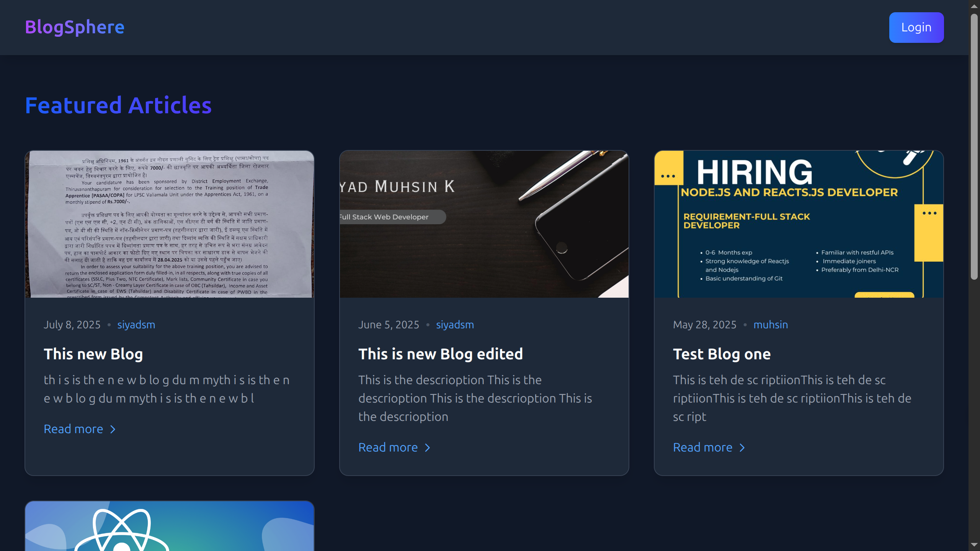Open the React logo article thumbnail
980x551 pixels.
[x=170, y=526]
